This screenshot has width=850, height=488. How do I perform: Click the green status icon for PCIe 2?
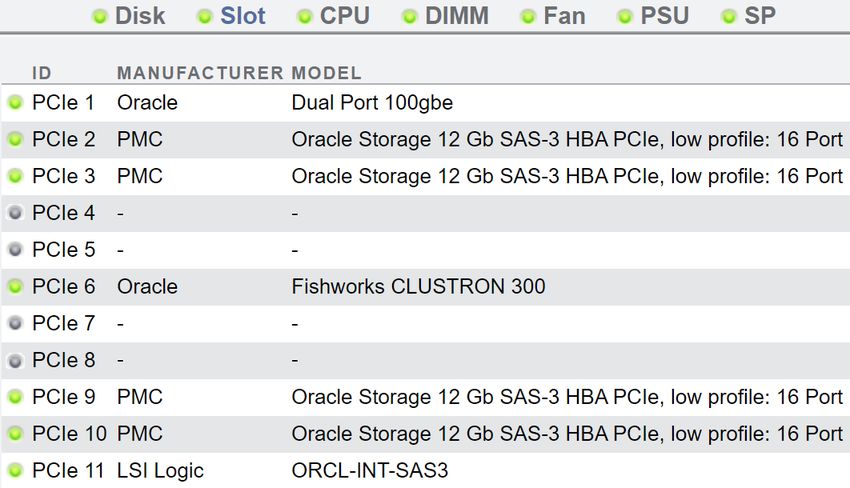[16, 139]
